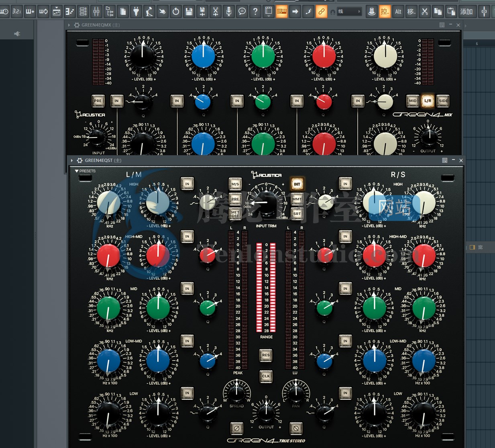The image size is (495, 448).
Task: Click the question mark help icon
Action: [x=255, y=12]
